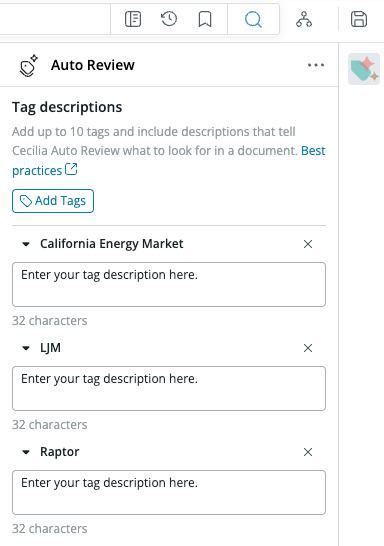This screenshot has height=546, width=384.
Task: Open the Best practices link
Action: click(169, 161)
